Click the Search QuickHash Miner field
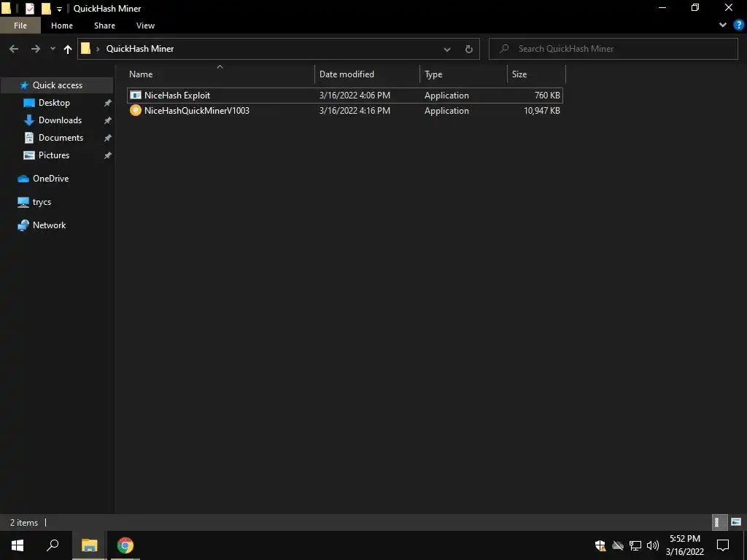747x560 pixels. (x=613, y=49)
